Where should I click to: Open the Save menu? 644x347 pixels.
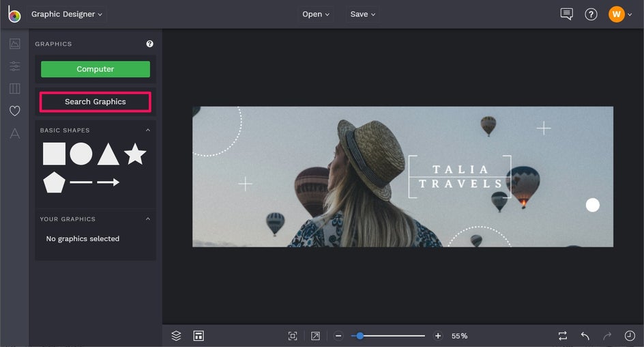pyautogui.click(x=363, y=14)
